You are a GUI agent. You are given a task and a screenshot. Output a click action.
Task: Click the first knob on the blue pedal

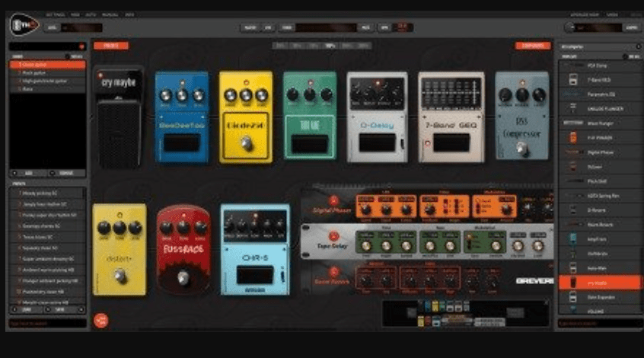pyautogui.click(x=165, y=95)
